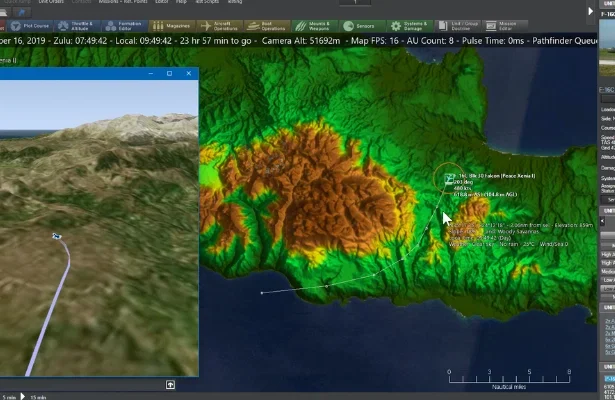615x400 pixels.
Task: Open Boat Operations
Action: 267,26
